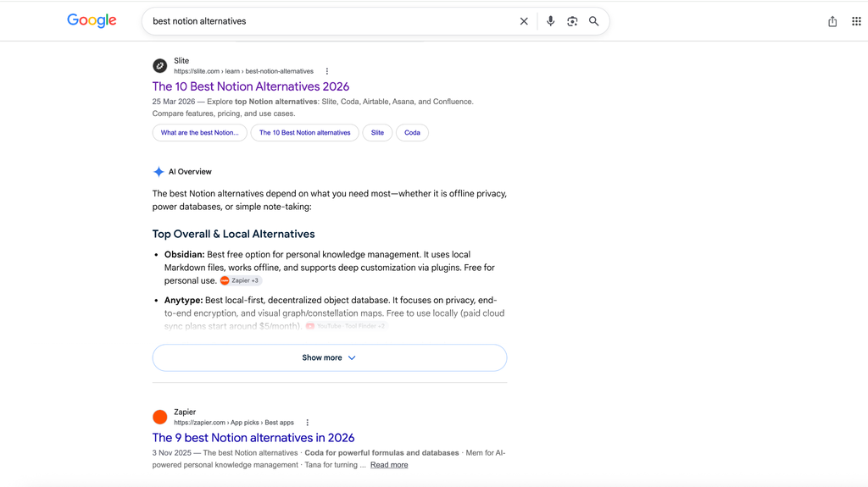
Task: Click the Zapier +3 source chip
Action: [x=240, y=280]
